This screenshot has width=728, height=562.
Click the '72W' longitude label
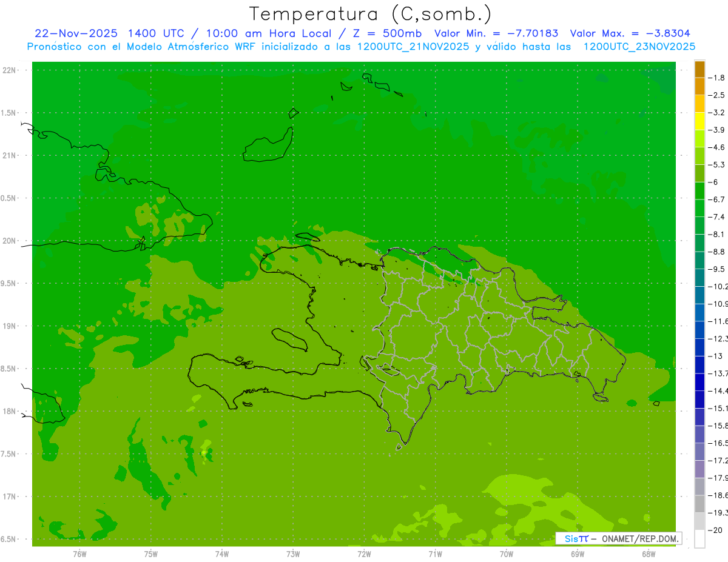[364, 554]
